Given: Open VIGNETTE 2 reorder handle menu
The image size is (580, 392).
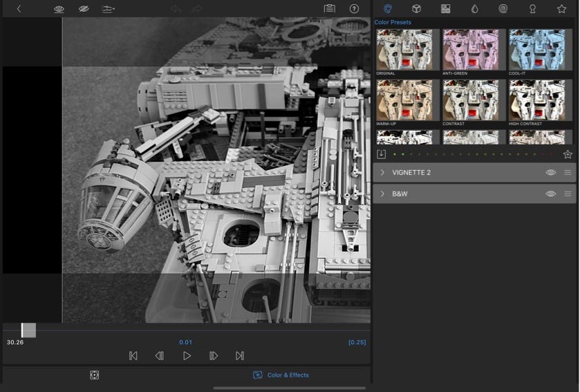Looking at the screenshot, I should click(568, 173).
